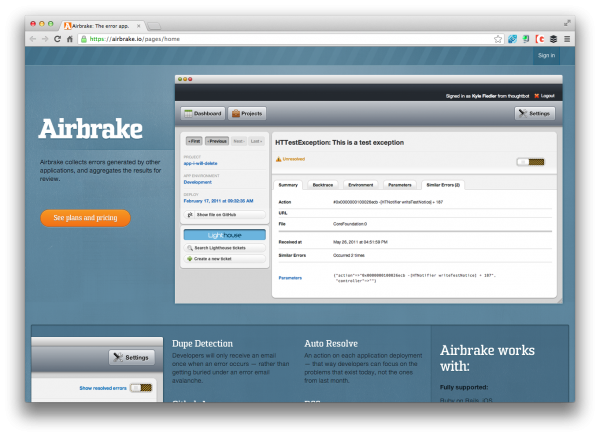Image resolution: width=600 pixels, height=437 pixels.
Task: Click the 'CoreFoundation:0' file value
Action: click(x=350, y=224)
